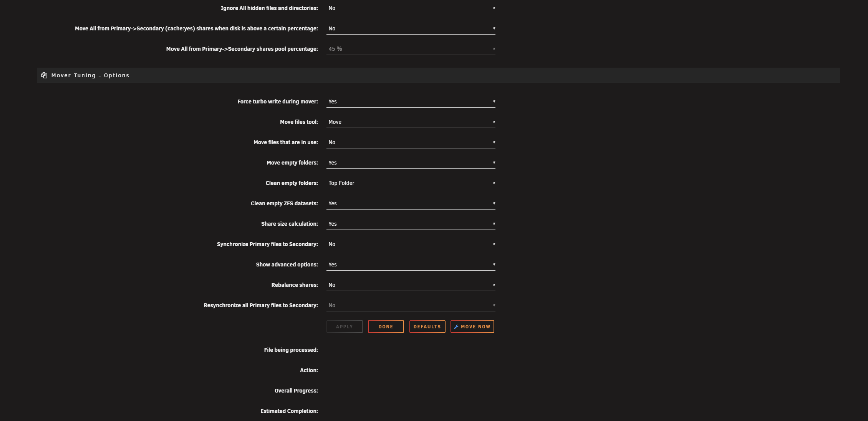The height and width of the screenshot is (421, 868).
Task: Change Clean empty ZFS datasets setting
Action: [411, 203]
